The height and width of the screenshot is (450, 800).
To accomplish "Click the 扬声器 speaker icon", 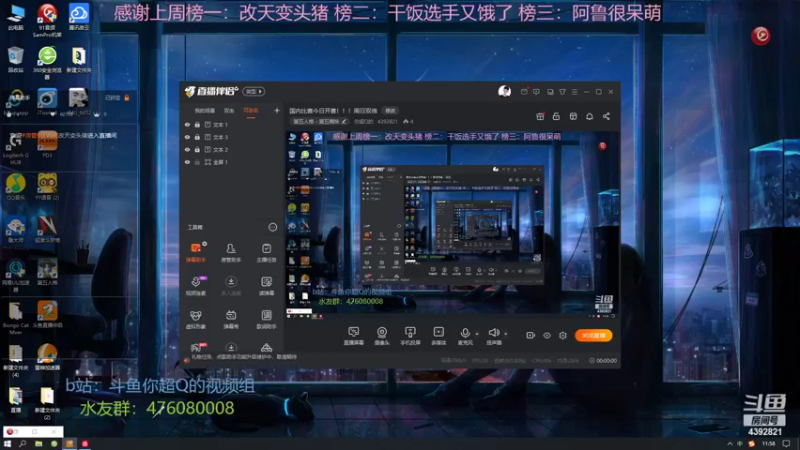I will point(493,333).
